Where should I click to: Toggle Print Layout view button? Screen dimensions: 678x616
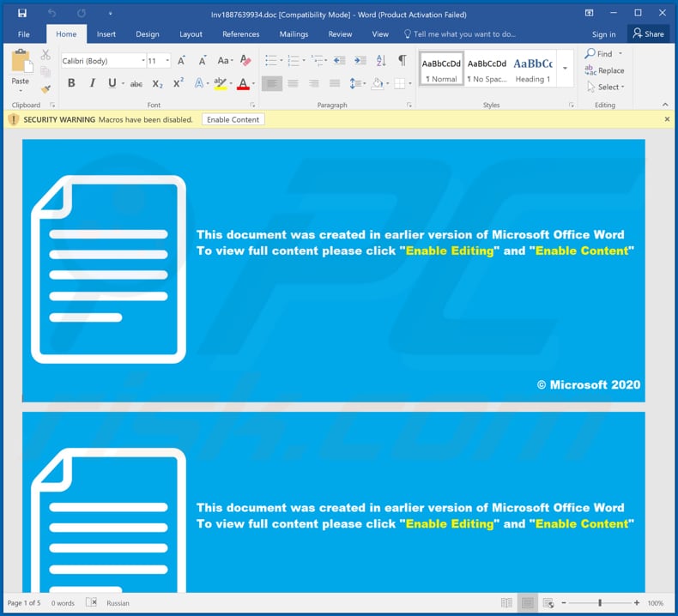(528, 602)
